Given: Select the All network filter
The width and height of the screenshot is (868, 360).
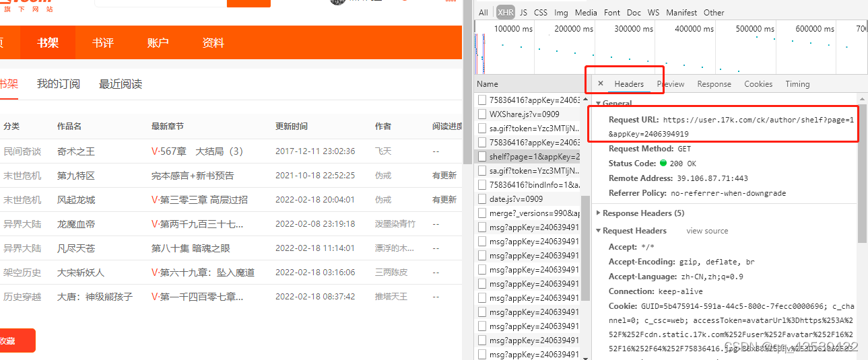Looking at the screenshot, I should [x=483, y=12].
